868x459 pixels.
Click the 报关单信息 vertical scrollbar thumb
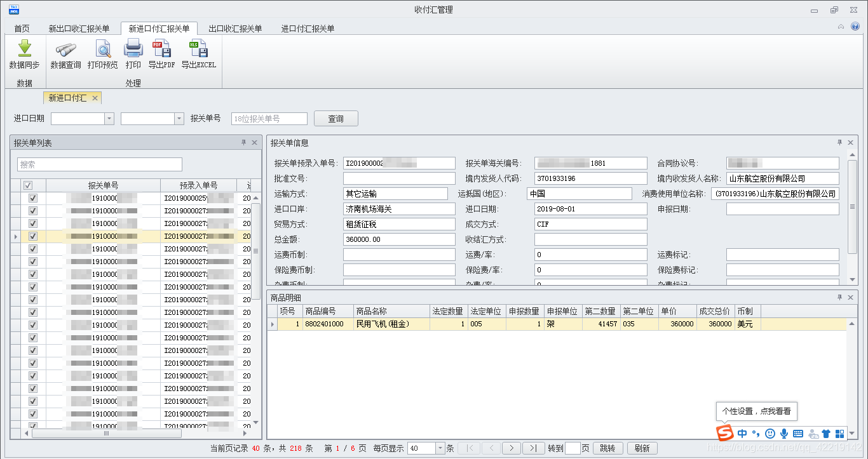coord(853,206)
